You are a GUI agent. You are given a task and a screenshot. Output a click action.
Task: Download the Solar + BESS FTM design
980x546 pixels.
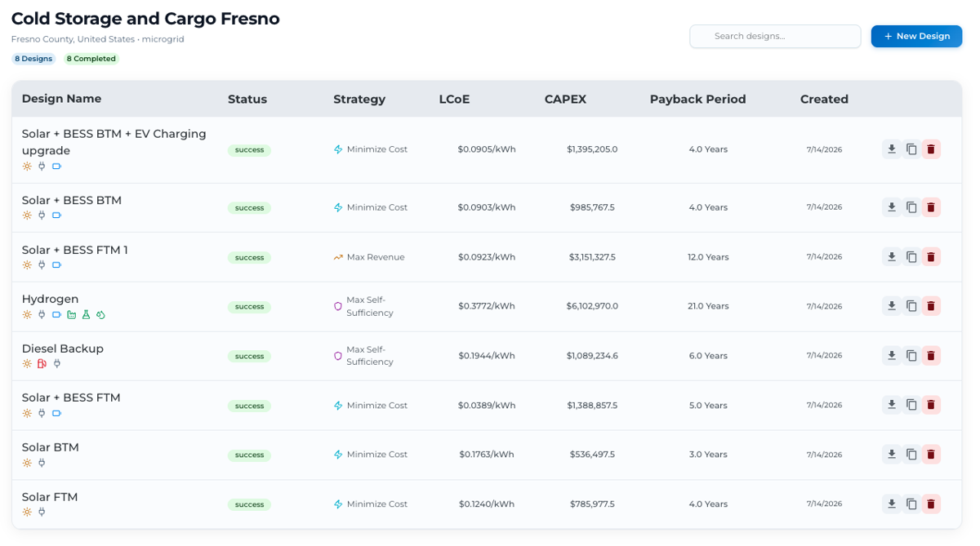pyautogui.click(x=892, y=405)
